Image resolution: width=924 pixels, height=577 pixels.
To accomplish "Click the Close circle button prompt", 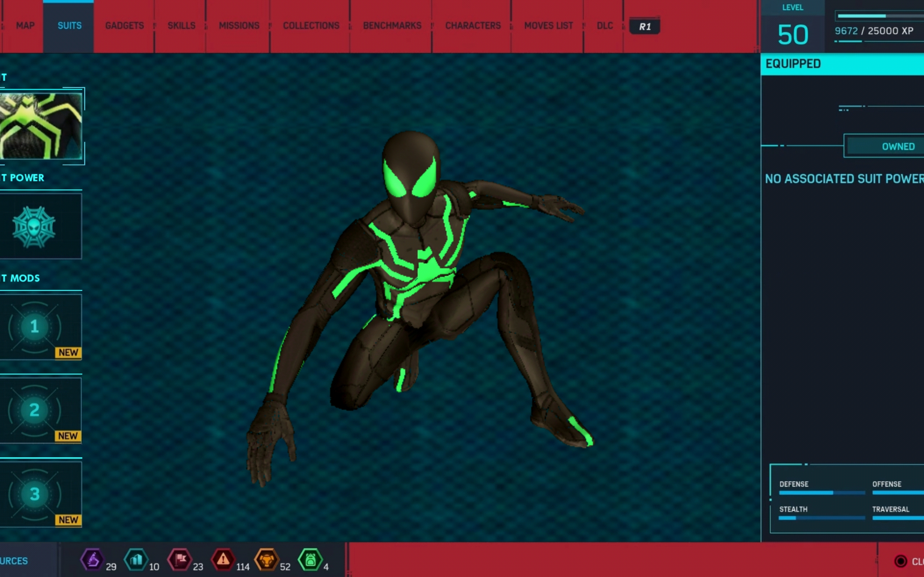I will 901,561.
